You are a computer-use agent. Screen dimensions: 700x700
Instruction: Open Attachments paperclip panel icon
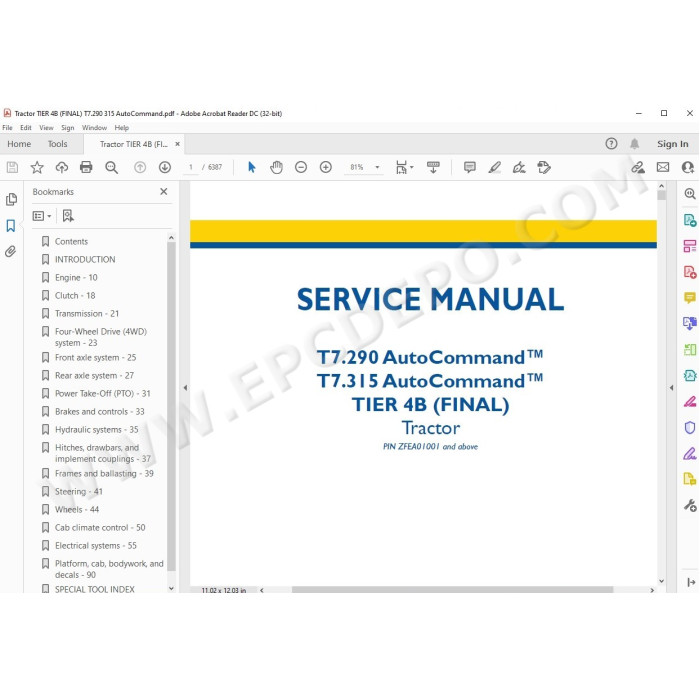point(11,251)
